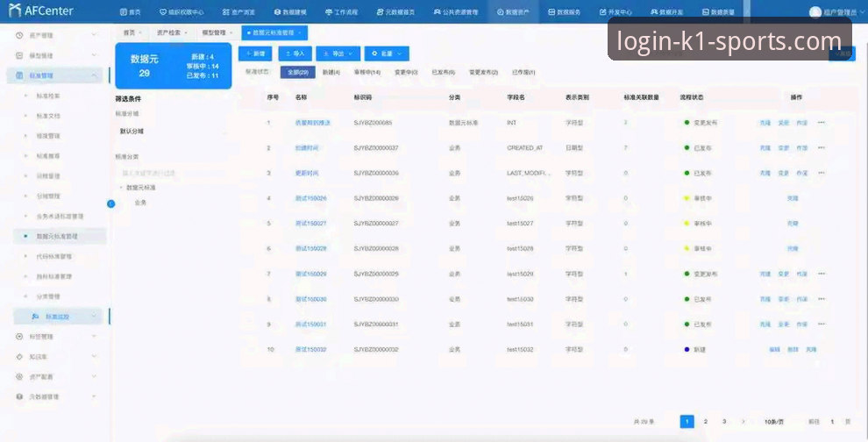868x442 pixels.
Task: Expand the 标准监控 sidebar item chevron
Action: (94, 317)
